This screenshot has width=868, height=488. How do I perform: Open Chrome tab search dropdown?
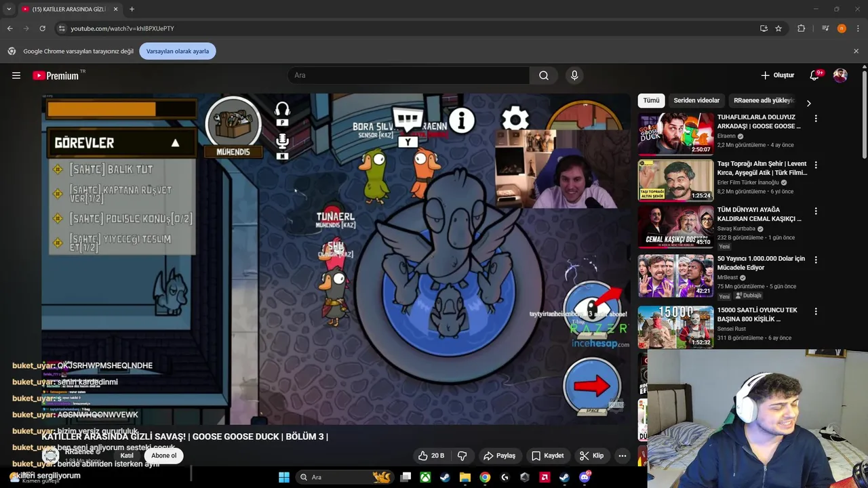tap(9, 9)
